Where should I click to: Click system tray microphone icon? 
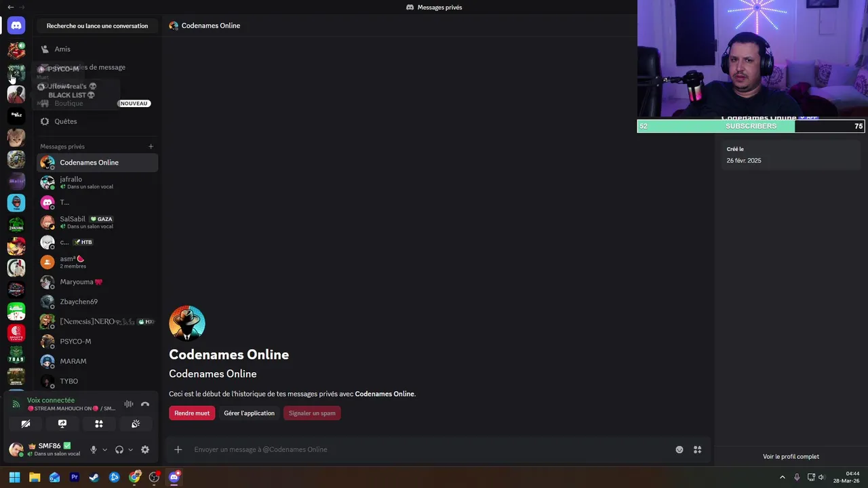pyautogui.click(x=797, y=477)
